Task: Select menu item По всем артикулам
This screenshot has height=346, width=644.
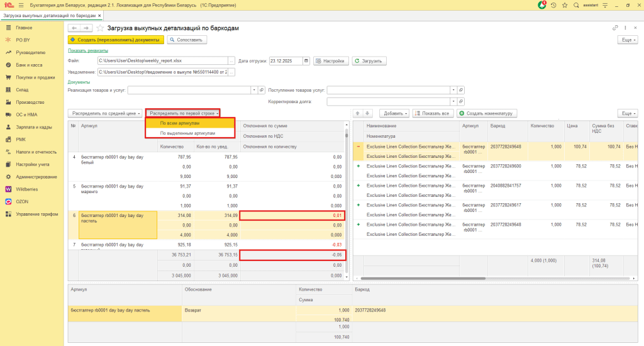Action: 180,123
